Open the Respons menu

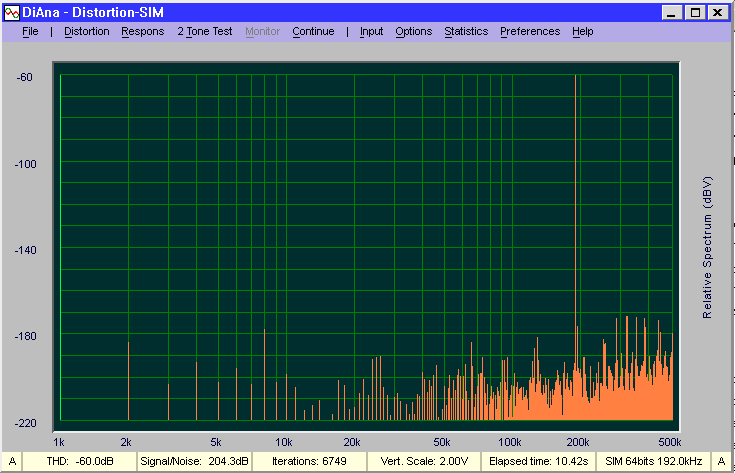pos(142,31)
